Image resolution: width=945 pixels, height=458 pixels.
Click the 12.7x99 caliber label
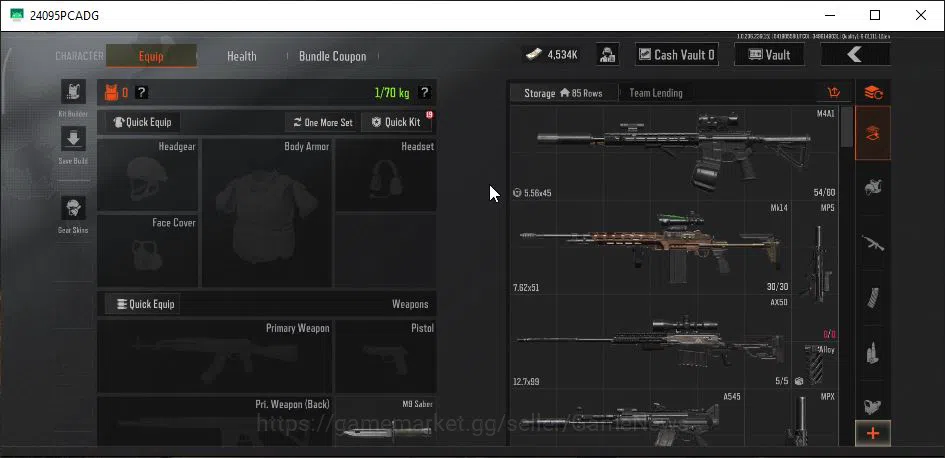pyautogui.click(x=526, y=381)
